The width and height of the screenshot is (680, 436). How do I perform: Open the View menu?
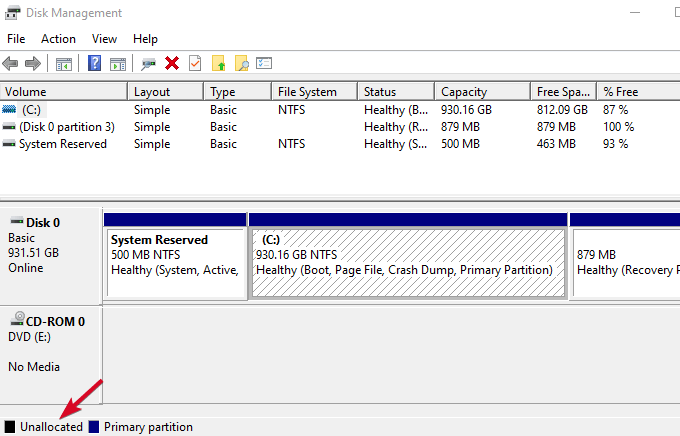pyautogui.click(x=104, y=38)
